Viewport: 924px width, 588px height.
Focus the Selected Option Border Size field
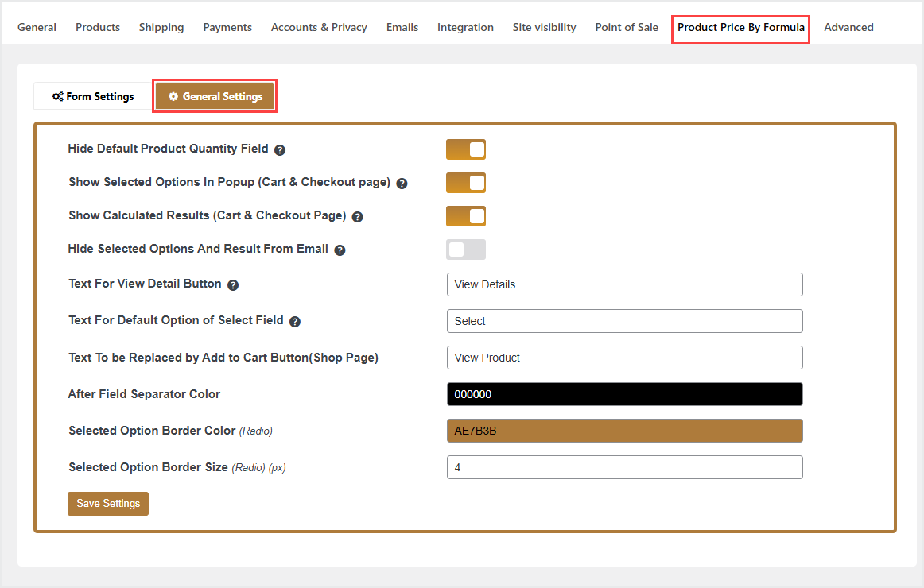coord(624,467)
